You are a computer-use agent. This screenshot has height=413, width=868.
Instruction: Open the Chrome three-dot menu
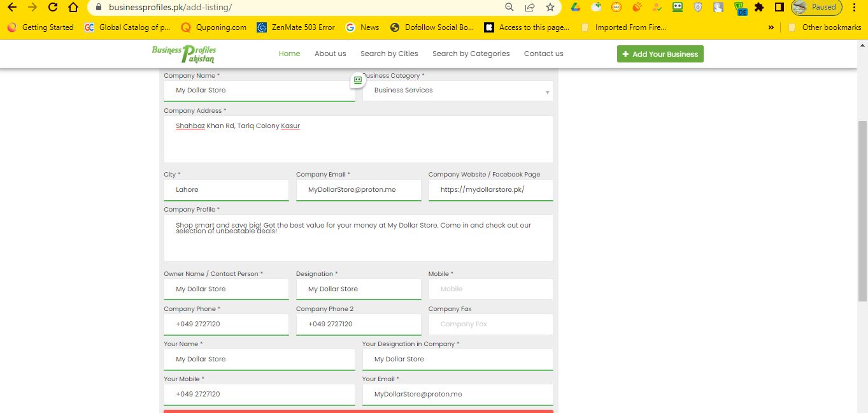(855, 8)
